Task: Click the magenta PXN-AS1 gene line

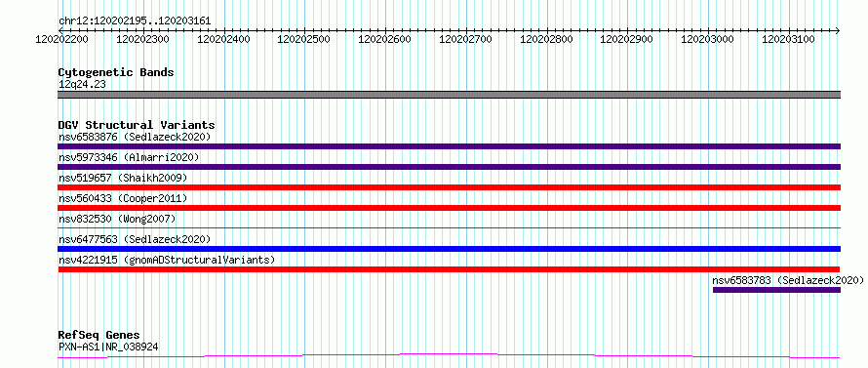Action: pyautogui.click(x=449, y=356)
